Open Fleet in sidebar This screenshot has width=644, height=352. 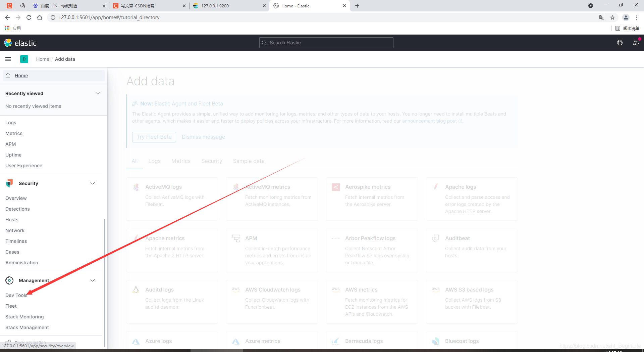coord(11,306)
